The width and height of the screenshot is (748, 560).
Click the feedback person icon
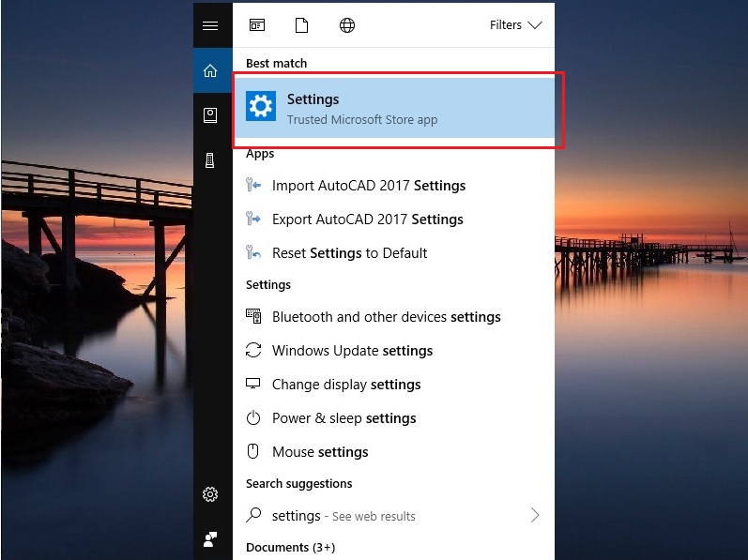coord(210,538)
